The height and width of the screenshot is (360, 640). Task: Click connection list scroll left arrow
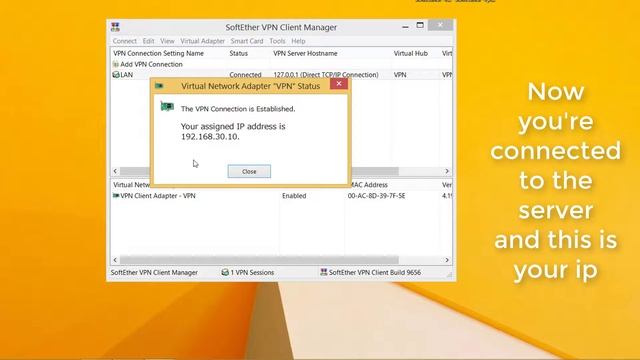[x=115, y=171]
